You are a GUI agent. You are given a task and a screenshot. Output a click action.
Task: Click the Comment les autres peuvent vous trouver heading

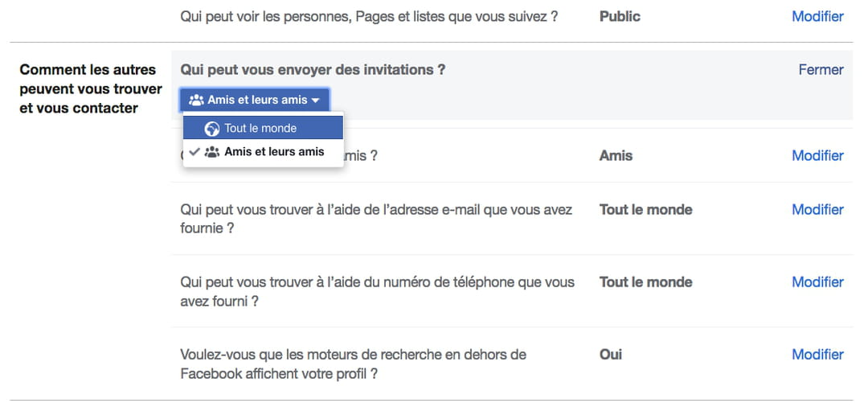click(x=90, y=88)
